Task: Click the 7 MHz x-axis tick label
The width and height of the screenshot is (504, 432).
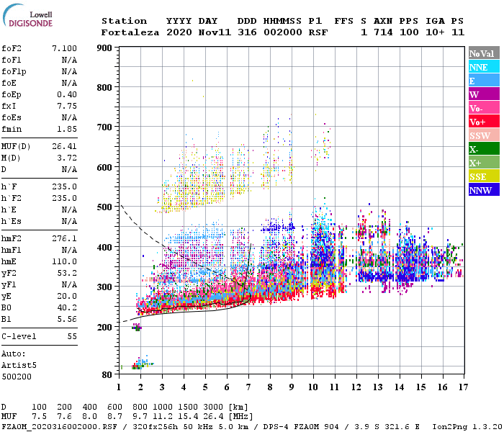Action: coord(248,387)
